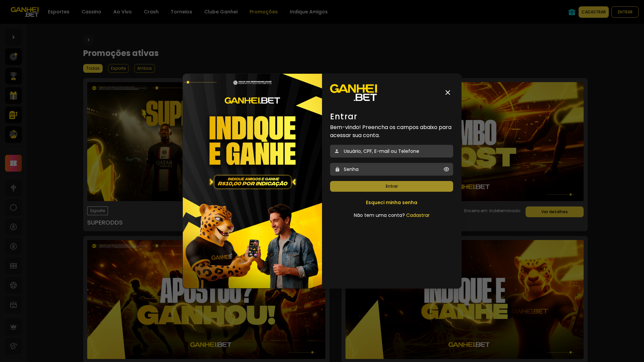Open the gift box sidebar icon

coord(13,96)
